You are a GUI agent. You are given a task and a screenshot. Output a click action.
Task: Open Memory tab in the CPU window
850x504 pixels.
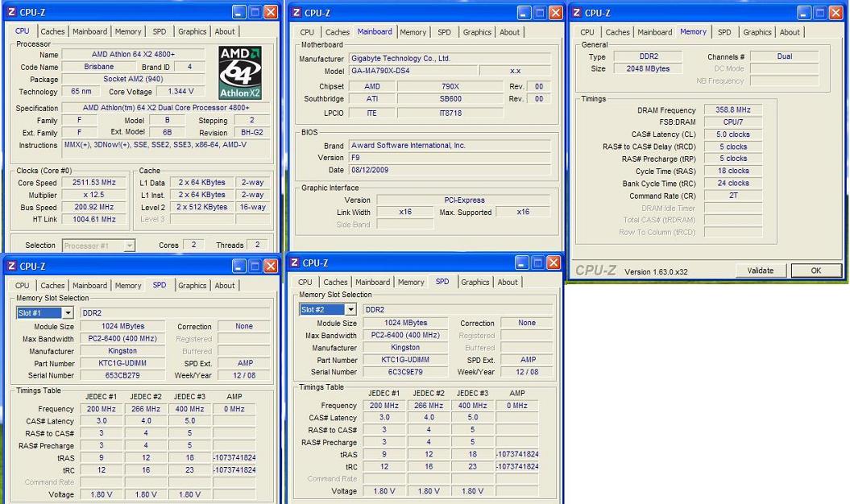click(128, 31)
